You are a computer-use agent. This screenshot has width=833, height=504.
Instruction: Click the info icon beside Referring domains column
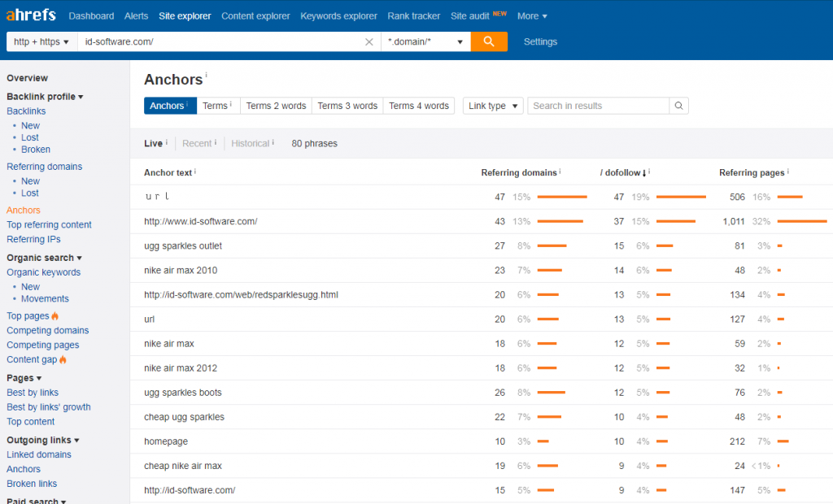[x=560, y=172]
